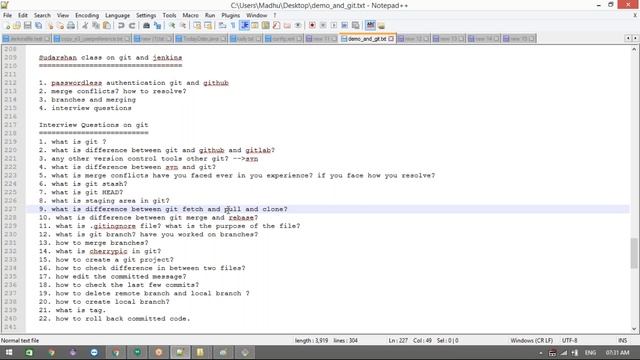
Task: Click the taskbar clock showing 07:31 AM
Action: (617, 353)
